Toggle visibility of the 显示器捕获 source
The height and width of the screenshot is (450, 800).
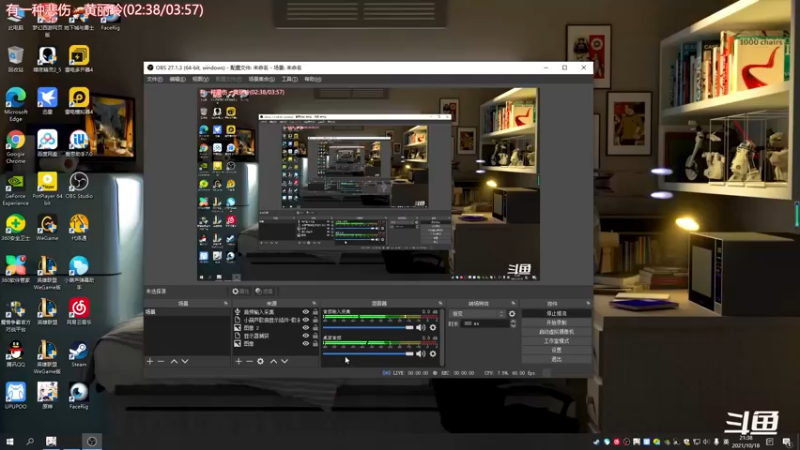[x=306, y=336]
